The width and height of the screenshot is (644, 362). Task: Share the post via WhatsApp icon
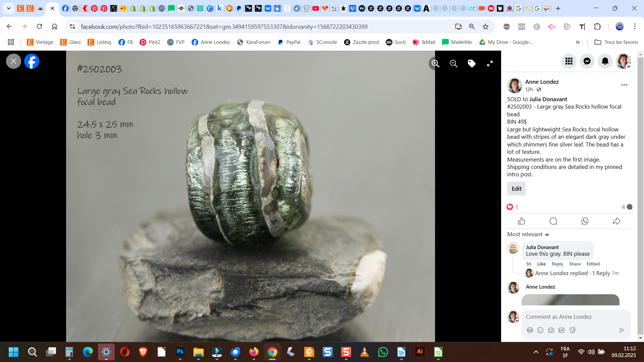(x=585, y=221)
